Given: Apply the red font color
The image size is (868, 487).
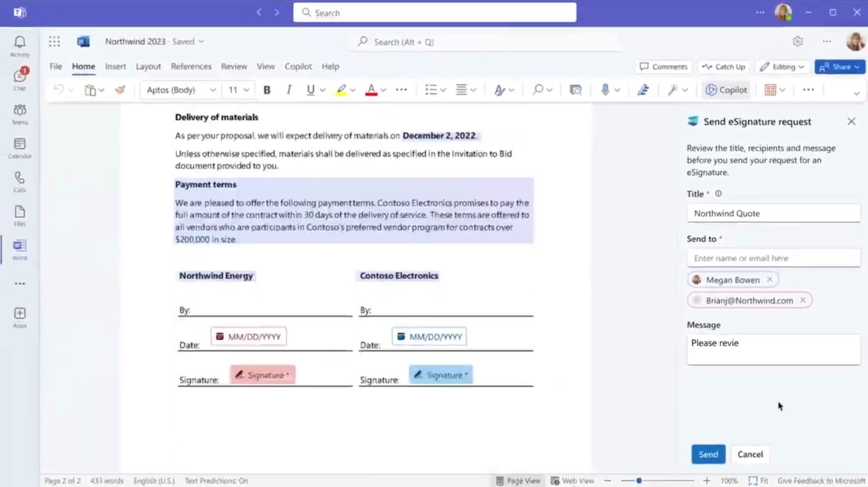Looking at the screenshot, I should 371,90.
